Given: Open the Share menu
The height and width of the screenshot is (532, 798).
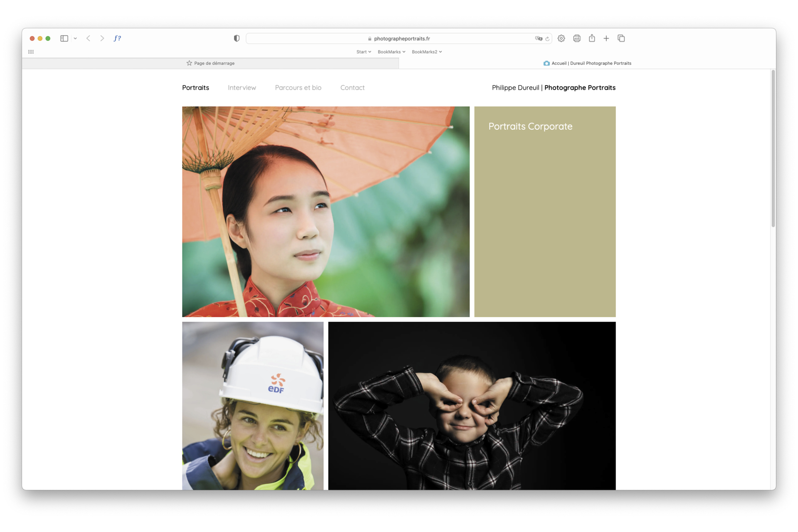Looking at the screenshot, I should [592, 38].
